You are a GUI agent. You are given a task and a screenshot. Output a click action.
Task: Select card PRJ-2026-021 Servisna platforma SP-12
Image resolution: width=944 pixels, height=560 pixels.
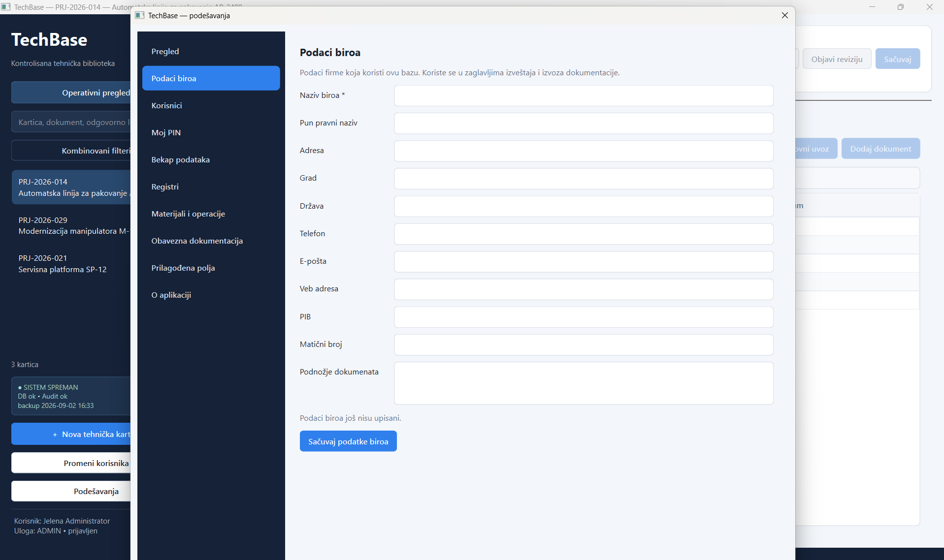tap(71, 264)
